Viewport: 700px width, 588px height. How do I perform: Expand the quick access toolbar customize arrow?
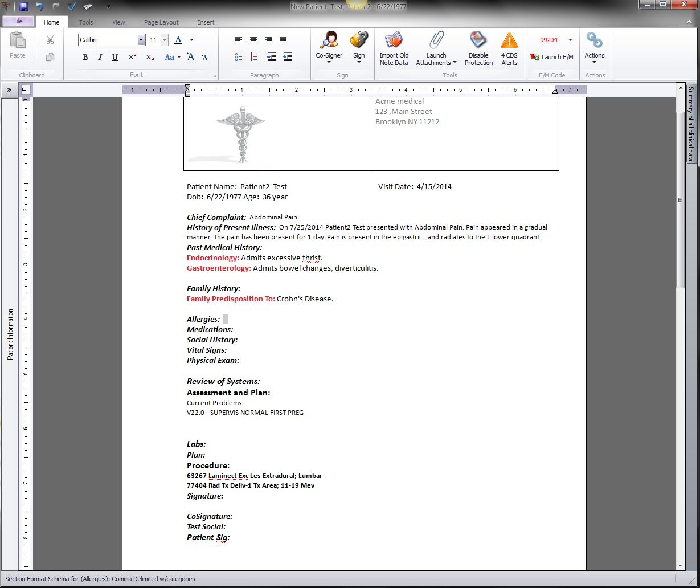tap(108, 7)
